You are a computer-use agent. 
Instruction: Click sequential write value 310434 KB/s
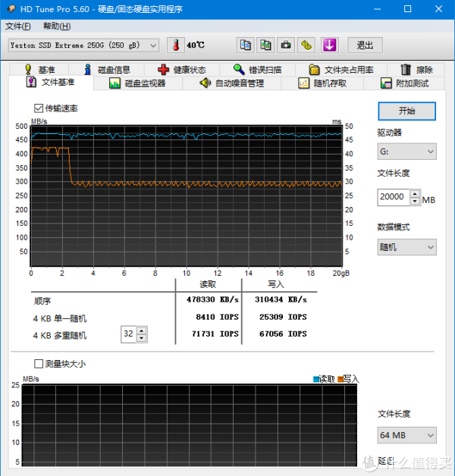point(281,299)
